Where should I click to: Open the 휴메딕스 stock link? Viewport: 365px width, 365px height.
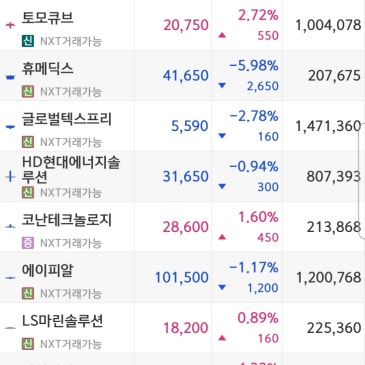coord(47,68)
